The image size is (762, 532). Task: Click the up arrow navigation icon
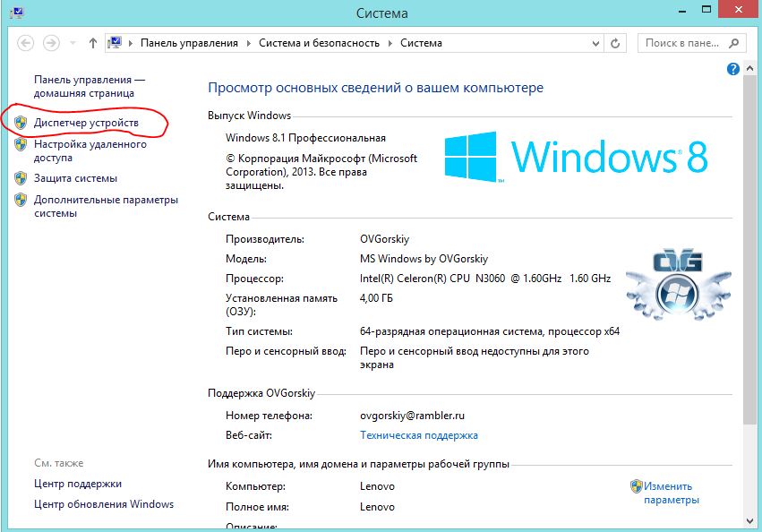[x=91, y=41]
